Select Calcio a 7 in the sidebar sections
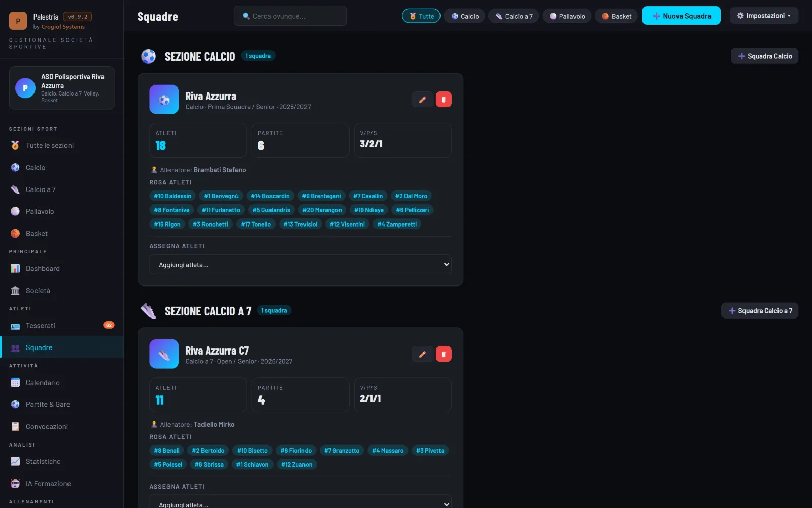Image resolution: width=812 pixels, height=508 pixels. [62, 189]
